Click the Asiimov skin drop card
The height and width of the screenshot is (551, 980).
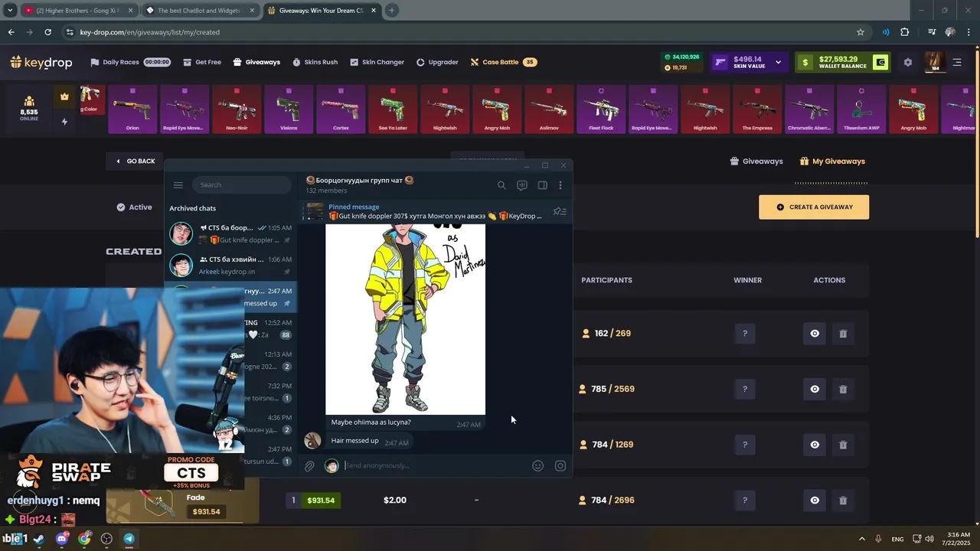click(x=549, y=109)
